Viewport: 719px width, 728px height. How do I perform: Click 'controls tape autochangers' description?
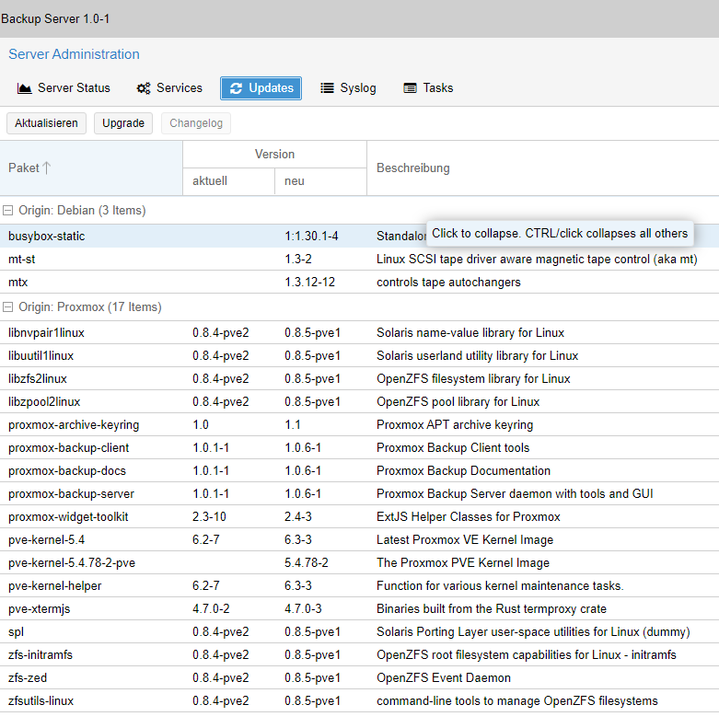point(448,283)
